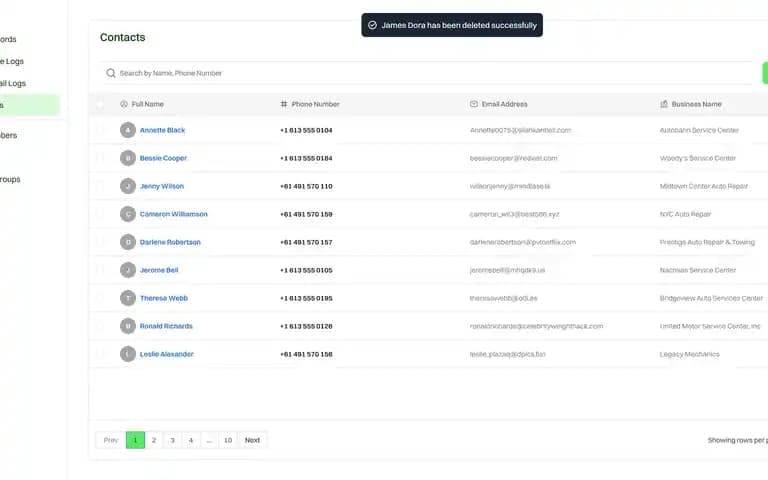Open Darlene Robertson's contact link
768x480 pixels.
click(170, 242)
